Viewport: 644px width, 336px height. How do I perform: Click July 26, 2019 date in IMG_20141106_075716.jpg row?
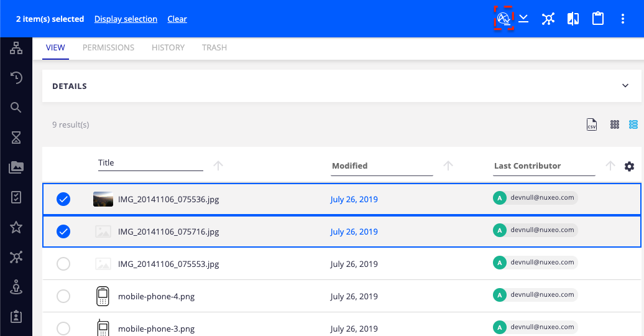(354, 232)
